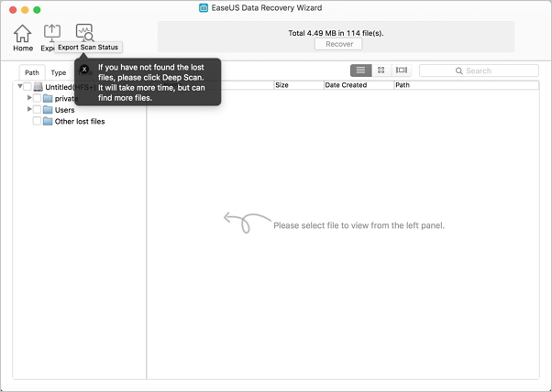
Task: Open the Path tab
Action: 32,72
